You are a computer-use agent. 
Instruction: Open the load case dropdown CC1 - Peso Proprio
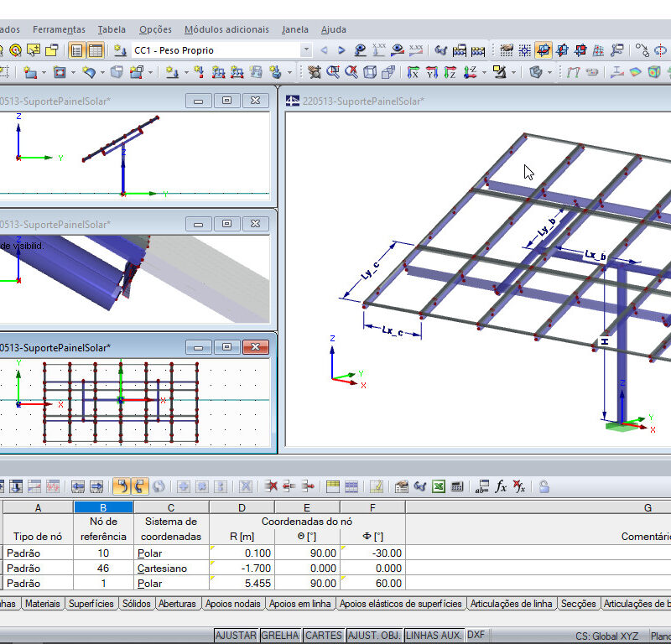pyautogui.click(x=306, y=50)
